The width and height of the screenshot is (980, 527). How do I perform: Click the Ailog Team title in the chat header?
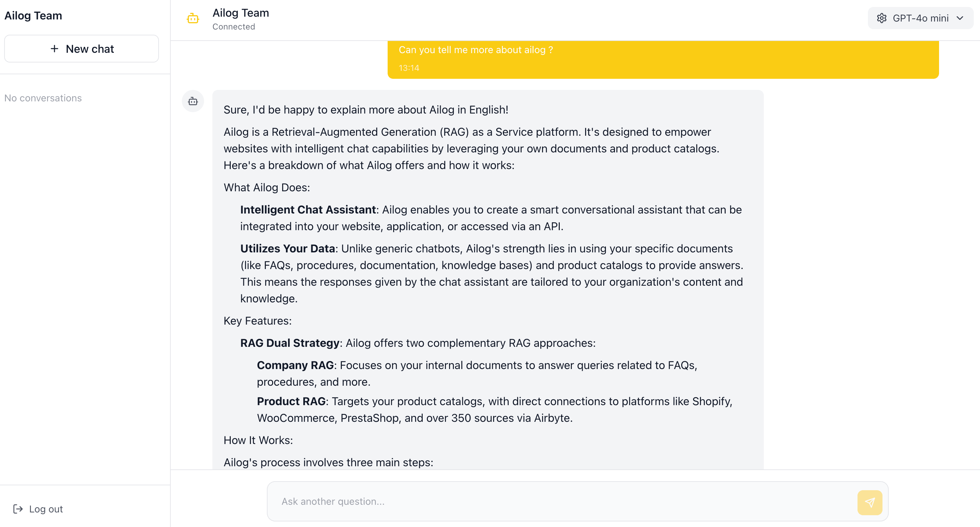pos(241,12)
